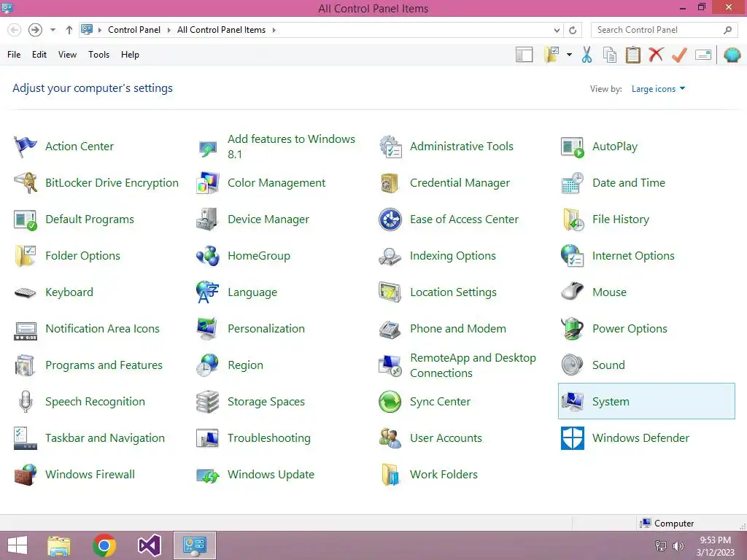
Task: Expand the breadcrumb arrow after Control Panel
Action: point(169,30)
